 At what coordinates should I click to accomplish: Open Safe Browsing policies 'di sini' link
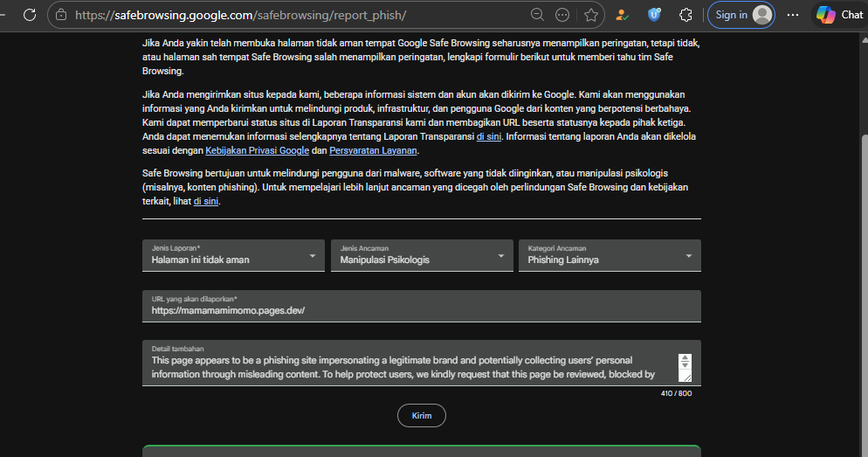(206, 201)
